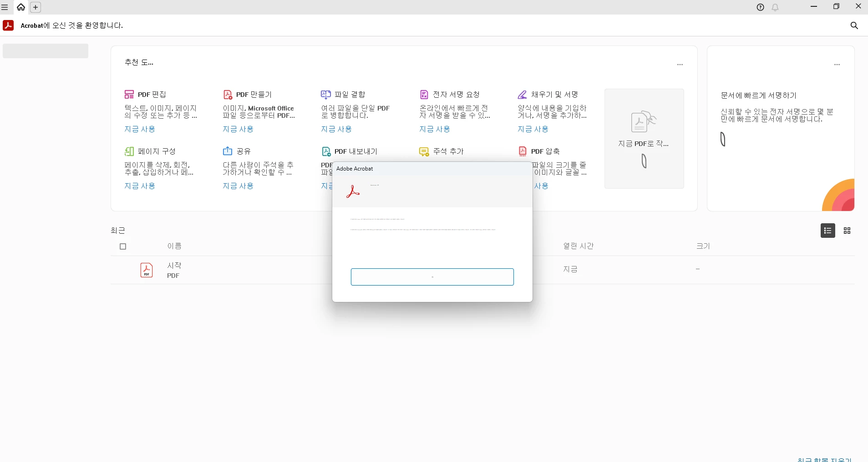868x462 pixels.
Task: Open the Help question mark icon
Action: pos(761,7)
